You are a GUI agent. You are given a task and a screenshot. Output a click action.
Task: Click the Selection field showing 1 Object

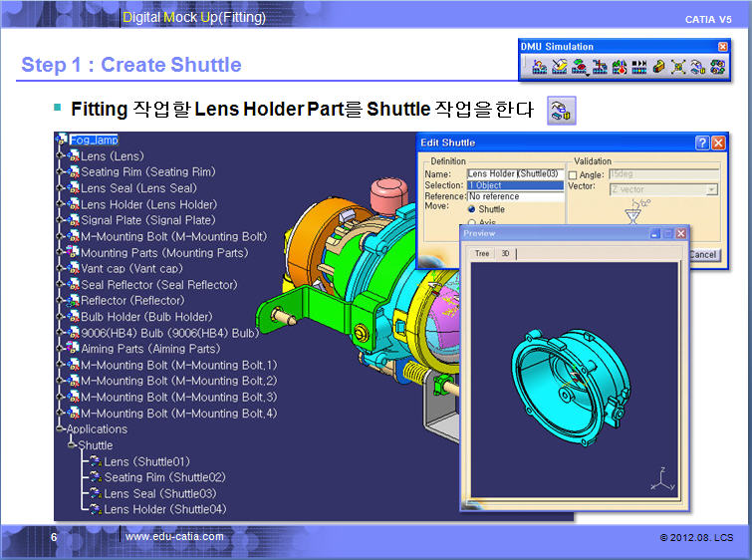(515, 185)
